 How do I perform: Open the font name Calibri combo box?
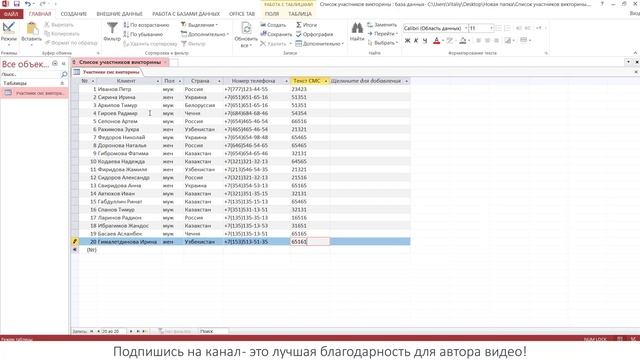(435, 28)
